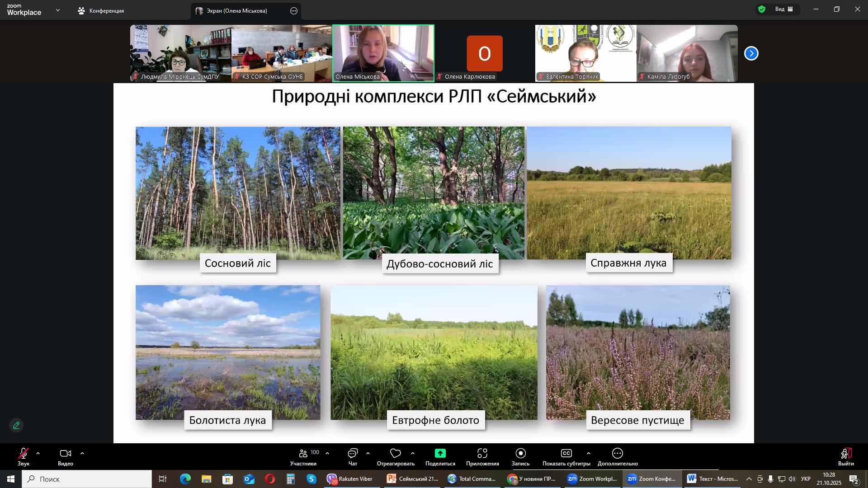868x488 pixels.
Task: Click the React heart icon
Action: pos(396,454)
